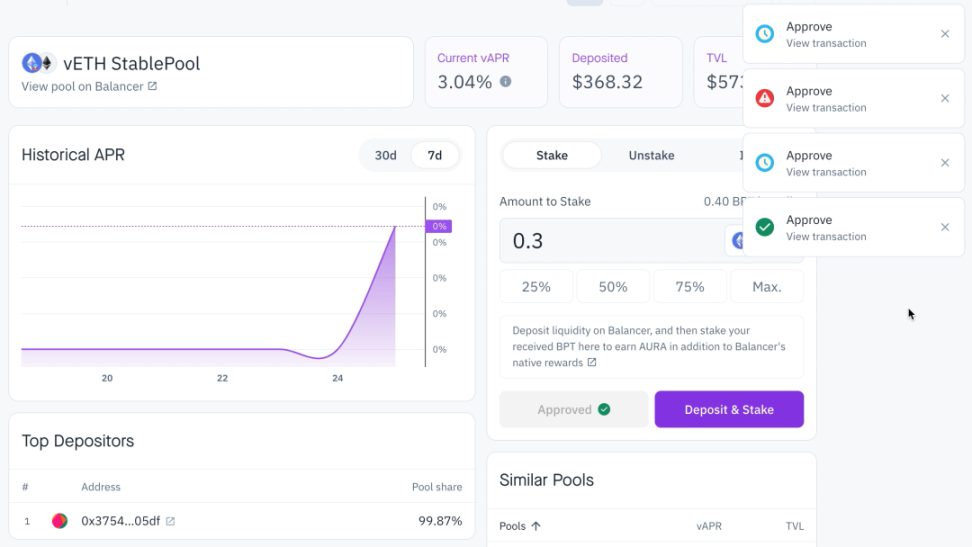The height and width of the screenshot is (547, 972).
Task: Switch to the Unstake tab
Action: point(651,155)
